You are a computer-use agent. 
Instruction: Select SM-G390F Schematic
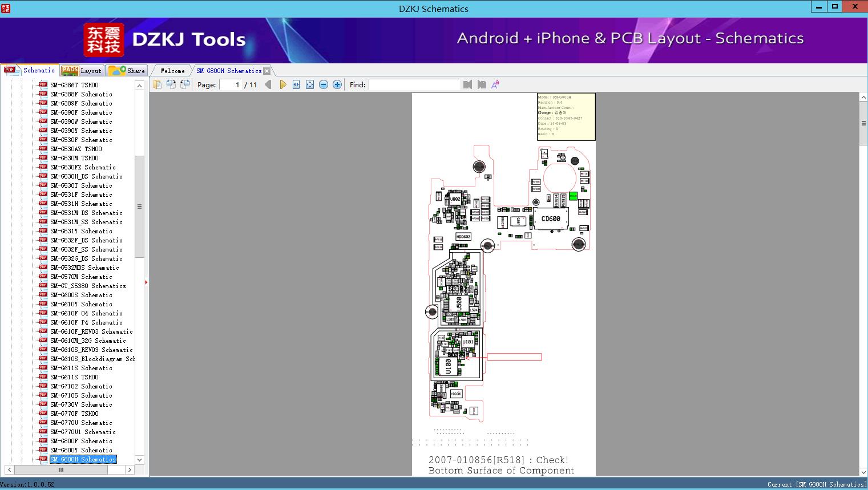pos(81,112)
